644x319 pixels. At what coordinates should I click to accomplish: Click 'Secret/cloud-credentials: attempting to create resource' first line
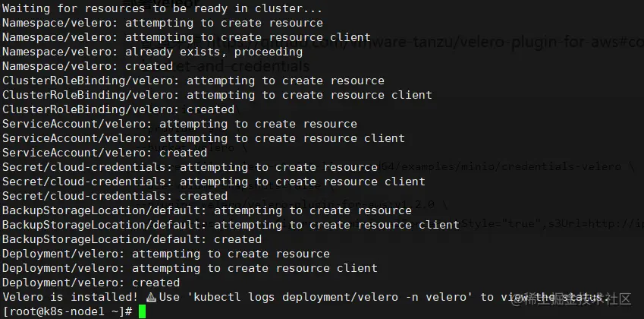[190, 167]
